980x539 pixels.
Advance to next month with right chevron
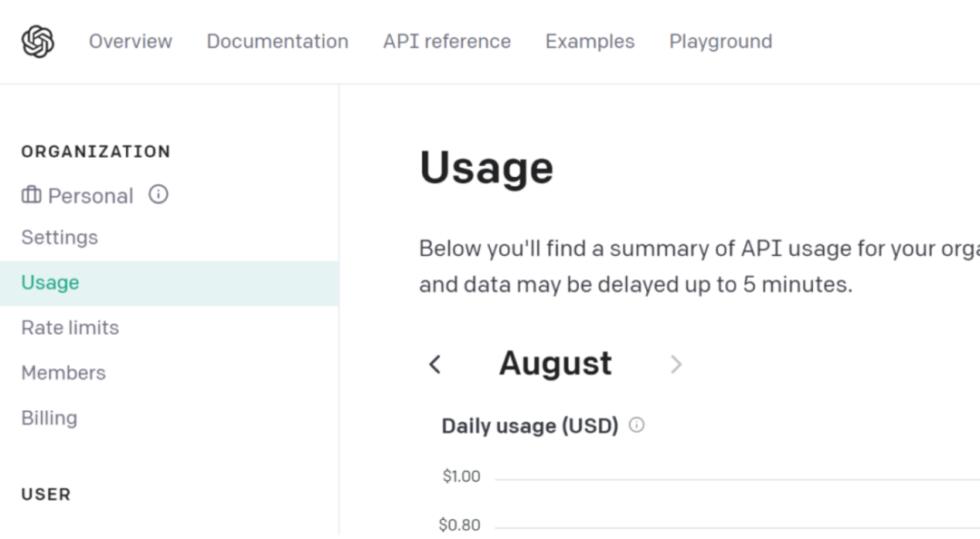pos(675,364)
